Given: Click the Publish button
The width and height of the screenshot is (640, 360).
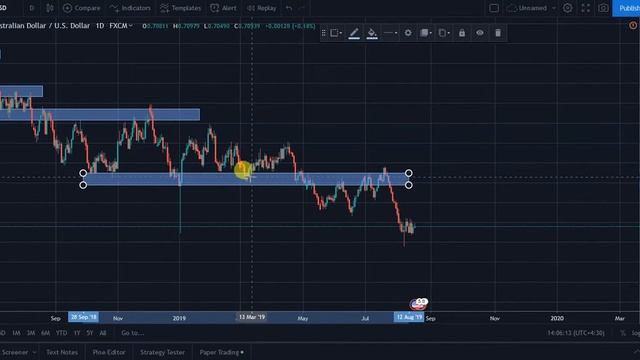Looking at the screenshot, I should [627, 8].
